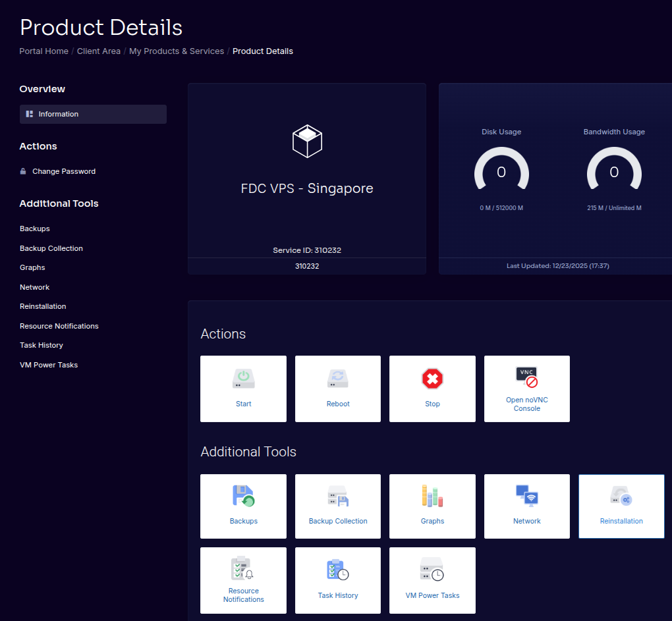Open the Task History clock icon
The image size is (672, 621).
coord(338,570)
